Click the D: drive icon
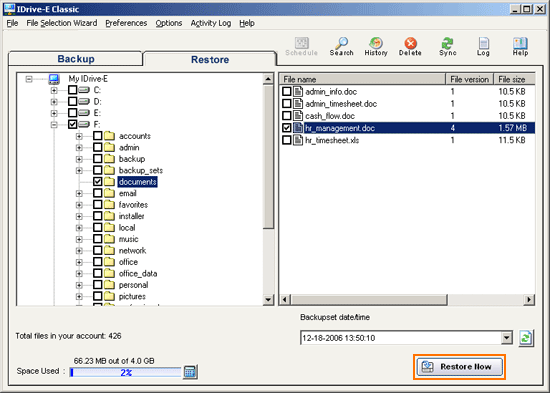This screenshot has height=393, width=550. coord(84,102)
